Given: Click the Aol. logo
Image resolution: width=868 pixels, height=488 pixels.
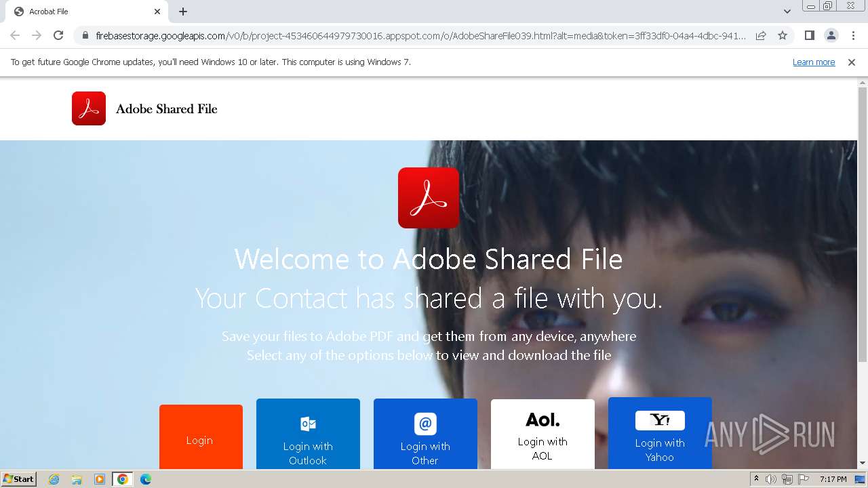Looking at the screenshot, I should (542, 420).
